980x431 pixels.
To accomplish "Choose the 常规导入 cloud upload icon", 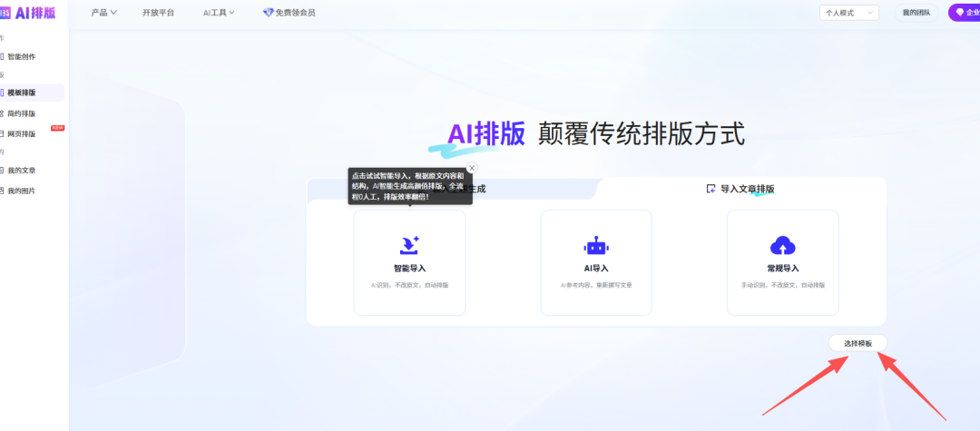I will click(x=782, y=246).
